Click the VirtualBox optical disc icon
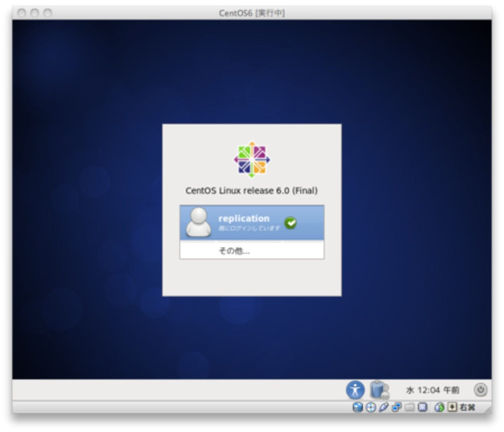The height and width of the screenshot is (432, 504). 371,407
